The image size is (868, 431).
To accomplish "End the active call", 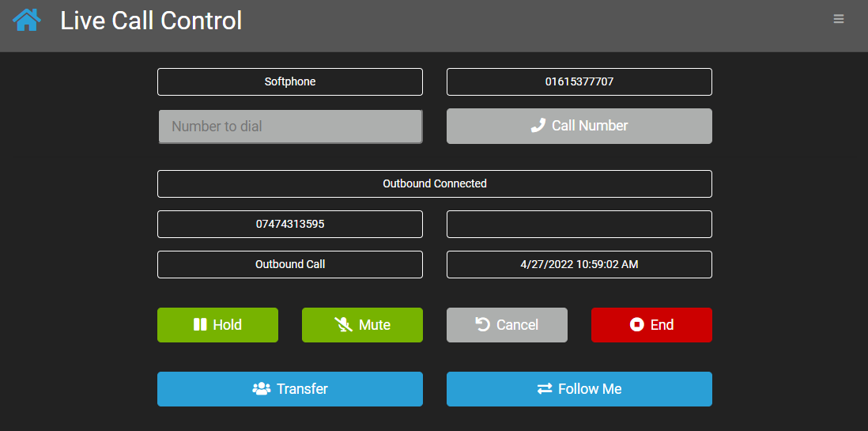I will point(651,325).
